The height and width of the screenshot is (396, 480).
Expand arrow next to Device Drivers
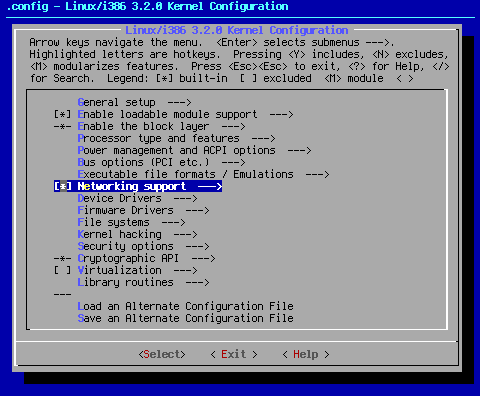tap(185, 198)
